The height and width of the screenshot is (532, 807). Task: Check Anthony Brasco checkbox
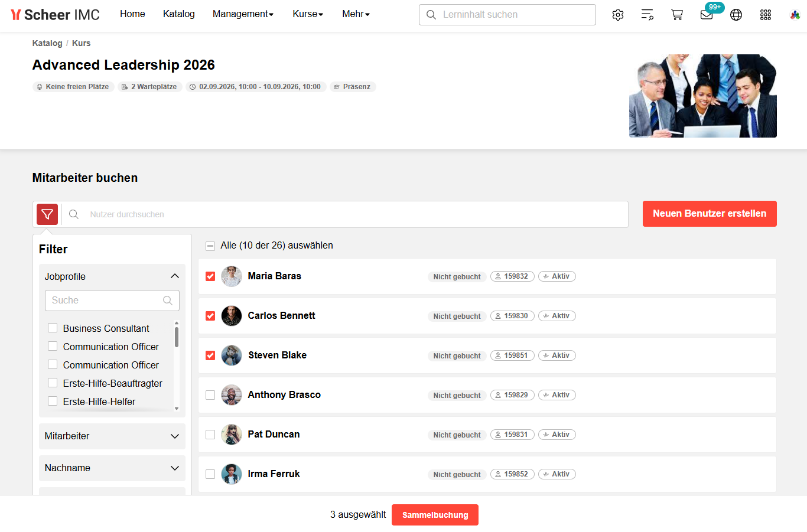pyautogui.click(x=210, y=395)
